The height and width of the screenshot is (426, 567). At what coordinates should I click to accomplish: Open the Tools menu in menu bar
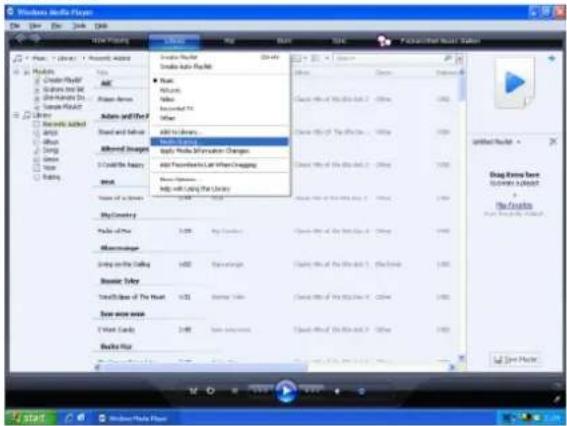tap(79, 26)
